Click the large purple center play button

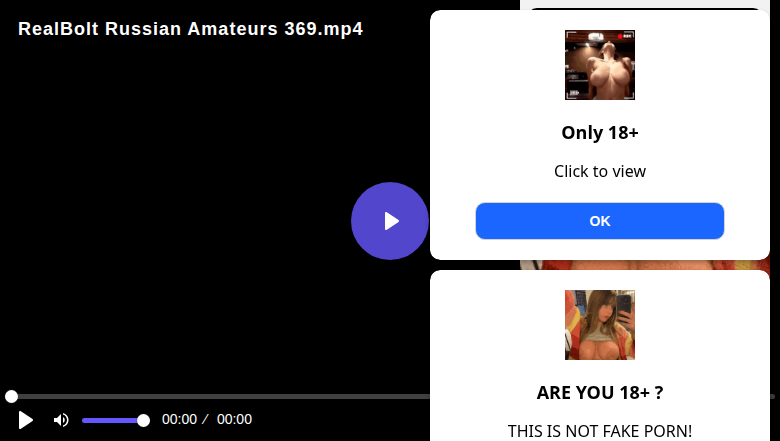(390, 221)
